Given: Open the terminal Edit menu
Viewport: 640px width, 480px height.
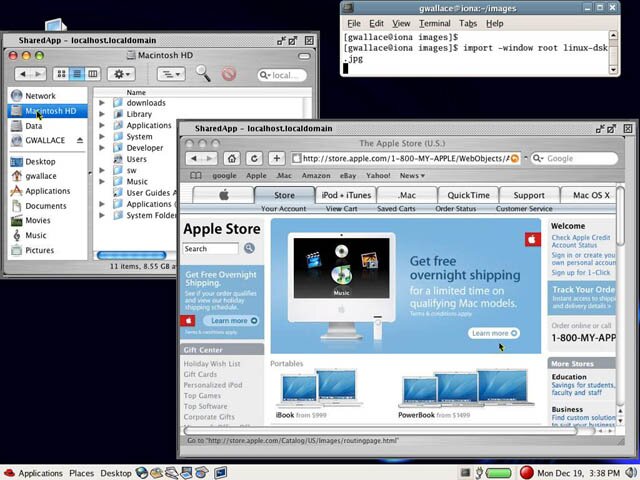Looking at the screenshot, I should point(376,24).
